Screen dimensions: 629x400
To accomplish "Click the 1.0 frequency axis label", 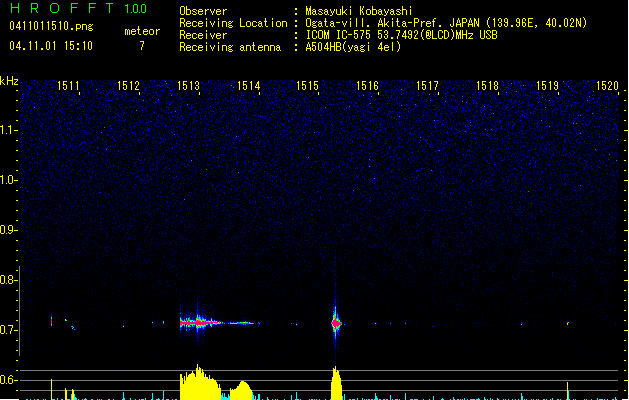I will click(9, 180).
